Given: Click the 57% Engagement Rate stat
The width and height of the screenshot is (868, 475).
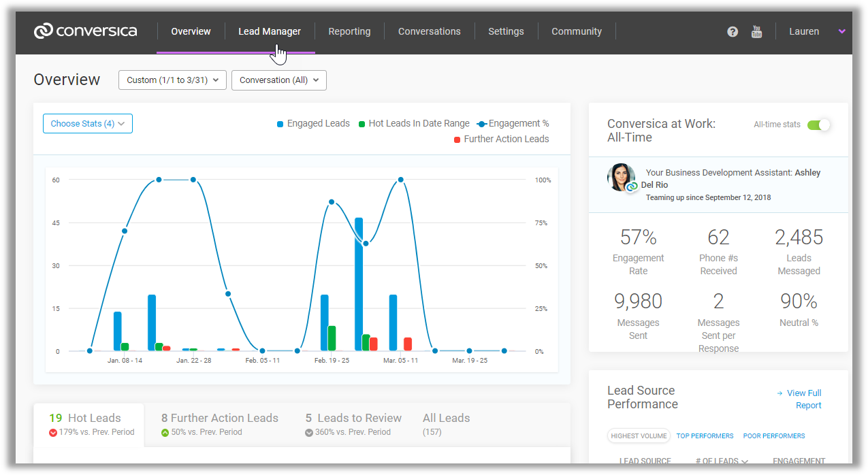Looking at the screenshot, I should (638, 250).
